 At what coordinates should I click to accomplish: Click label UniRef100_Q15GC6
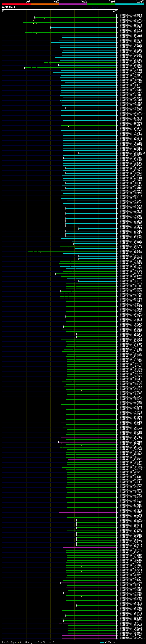[x=131, y=251]
